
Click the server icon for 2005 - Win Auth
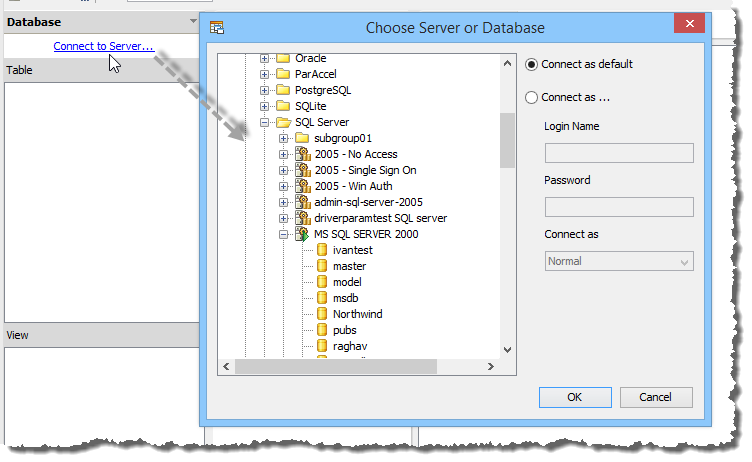click(x=303, y=186)
